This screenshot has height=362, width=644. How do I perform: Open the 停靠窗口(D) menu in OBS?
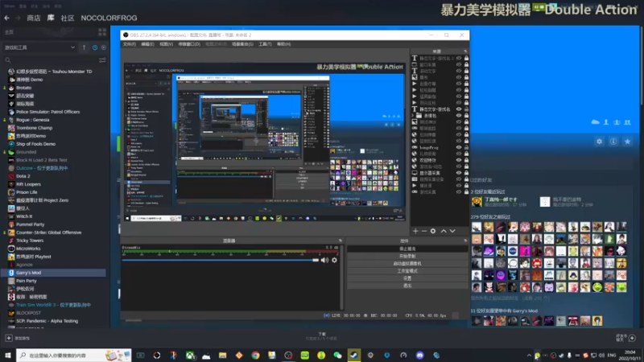point(189,44)
